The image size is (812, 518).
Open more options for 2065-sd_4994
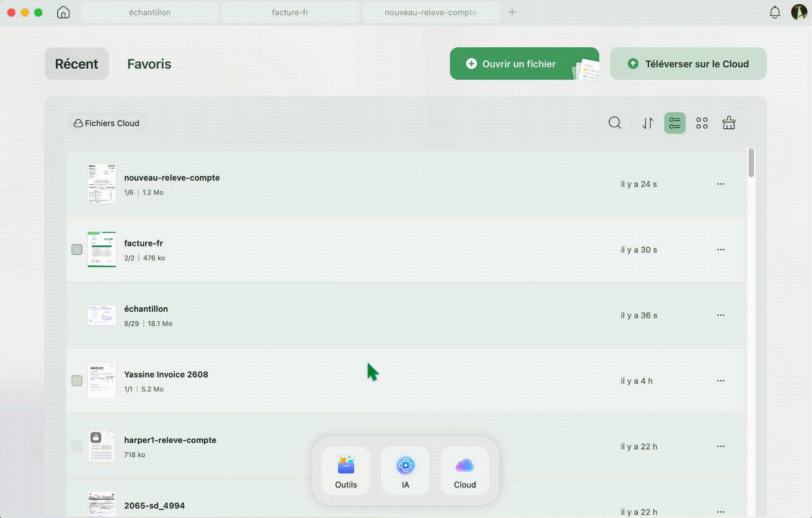tap(721, 512)
